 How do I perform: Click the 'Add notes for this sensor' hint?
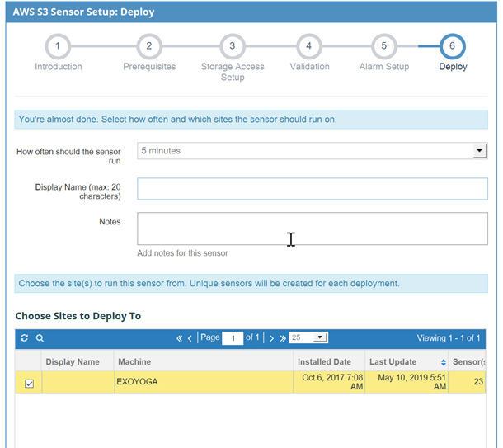click(182, 253)
